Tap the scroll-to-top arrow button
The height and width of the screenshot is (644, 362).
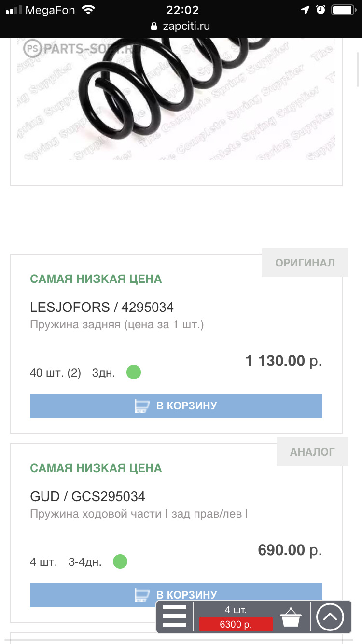coord(330,617)
